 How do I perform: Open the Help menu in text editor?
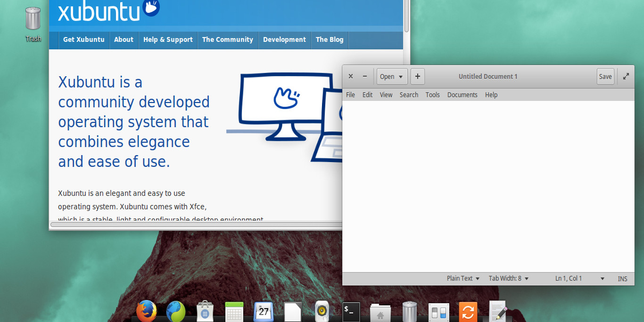[x=491, y=95]
